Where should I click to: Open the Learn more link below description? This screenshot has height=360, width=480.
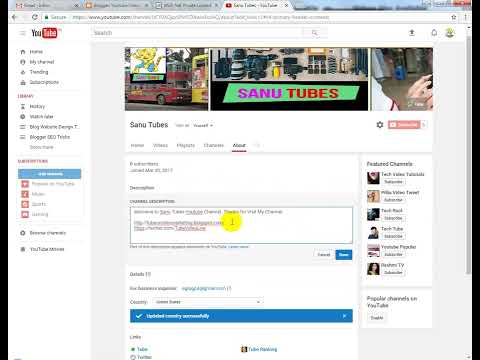tap(238, 247)
